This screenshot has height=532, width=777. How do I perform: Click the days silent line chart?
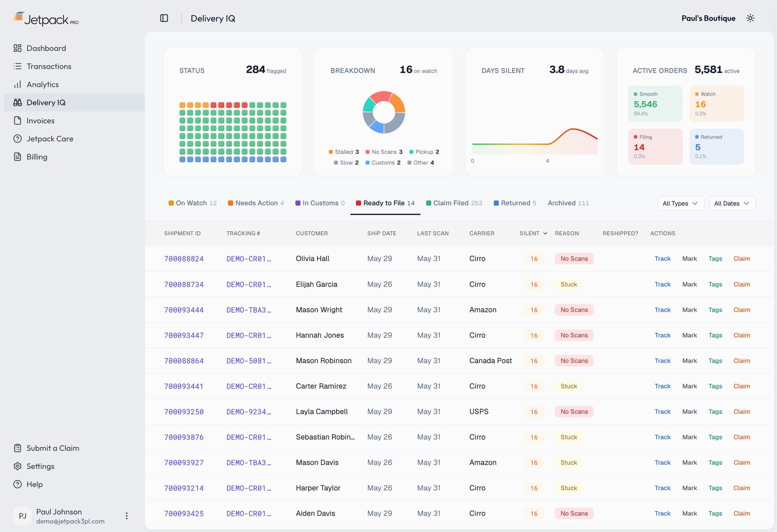[x=535, y=142]
